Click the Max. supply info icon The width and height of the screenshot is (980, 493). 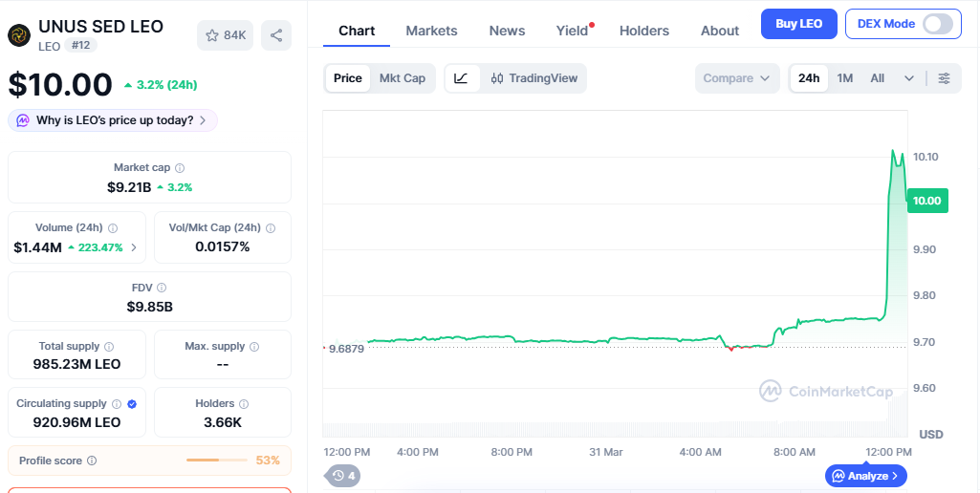click(x=254, y=346)
